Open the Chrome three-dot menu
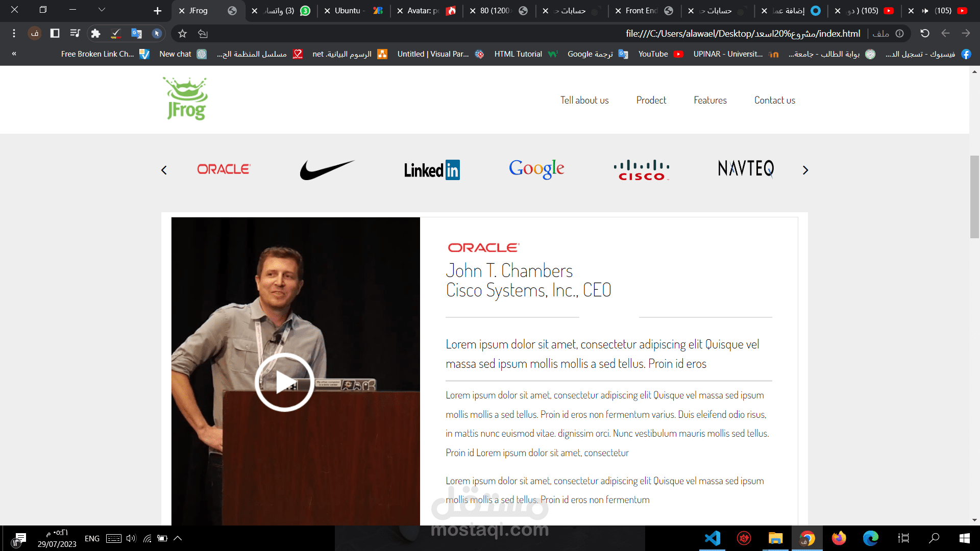The width and height of the screenshot is (980, 551). click(x=14, y=34)
